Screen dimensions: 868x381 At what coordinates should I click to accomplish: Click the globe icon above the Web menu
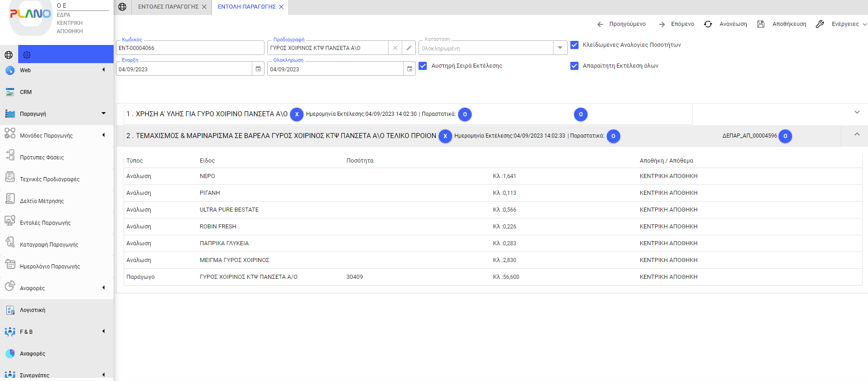[x=9, y=55]
